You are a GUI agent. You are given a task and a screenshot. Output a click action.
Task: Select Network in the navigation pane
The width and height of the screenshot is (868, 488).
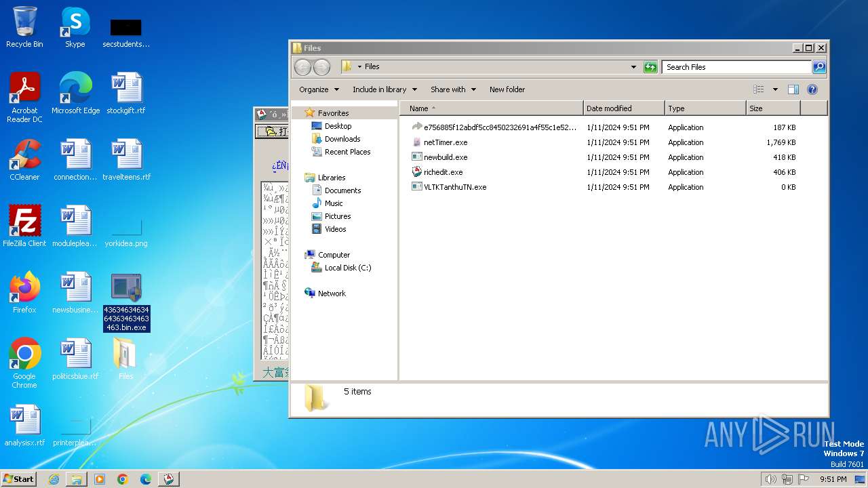[x=332, y=293]
